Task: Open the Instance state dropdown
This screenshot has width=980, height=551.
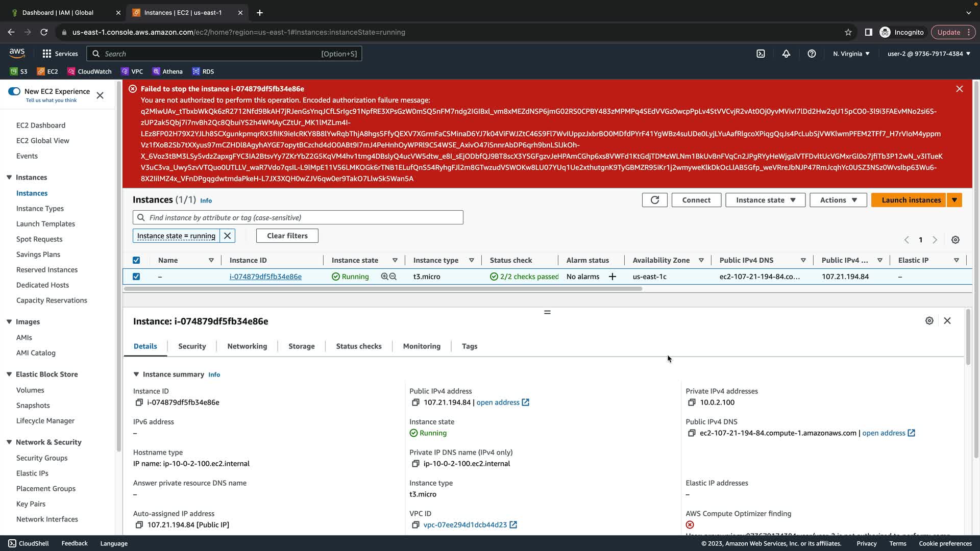Action: point(765,200)
